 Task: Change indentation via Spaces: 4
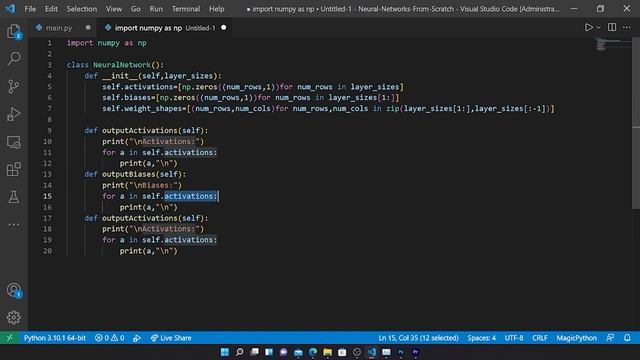coord(482,338)
